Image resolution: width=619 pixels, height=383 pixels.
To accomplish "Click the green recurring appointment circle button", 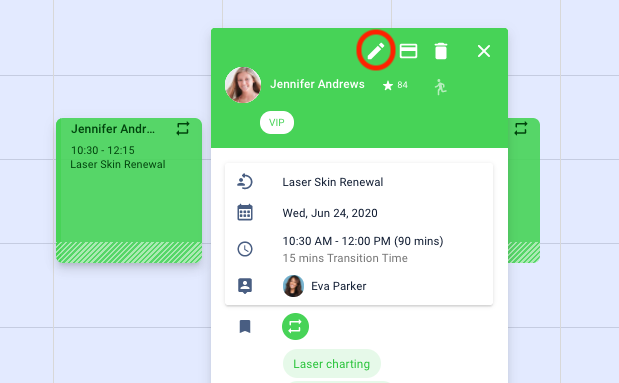I will (x=295, y=327).
